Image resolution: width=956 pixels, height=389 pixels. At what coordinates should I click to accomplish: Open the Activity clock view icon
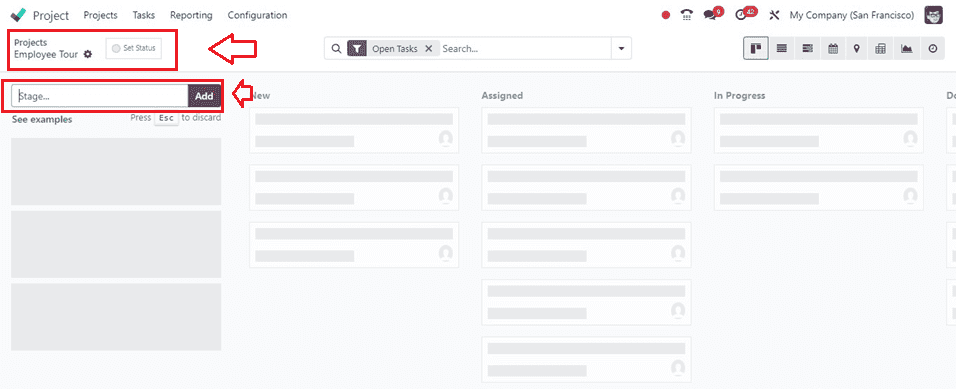click(x=933, y=49)
